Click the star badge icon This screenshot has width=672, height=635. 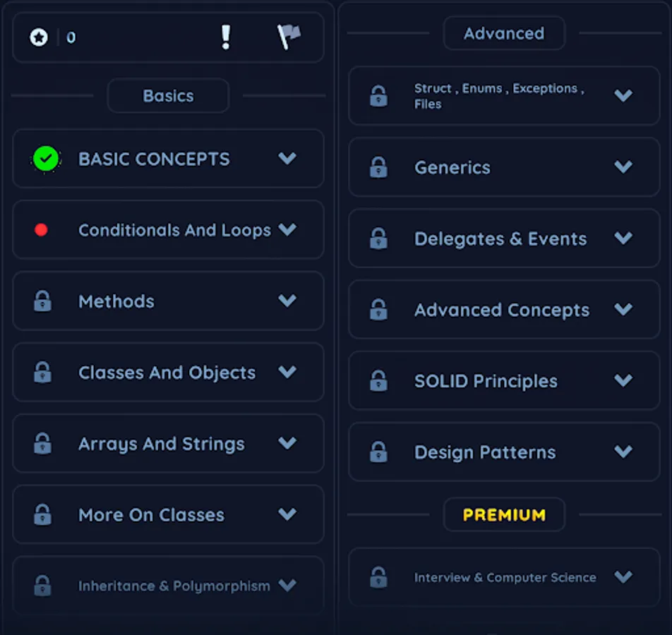tap(39, 37)
